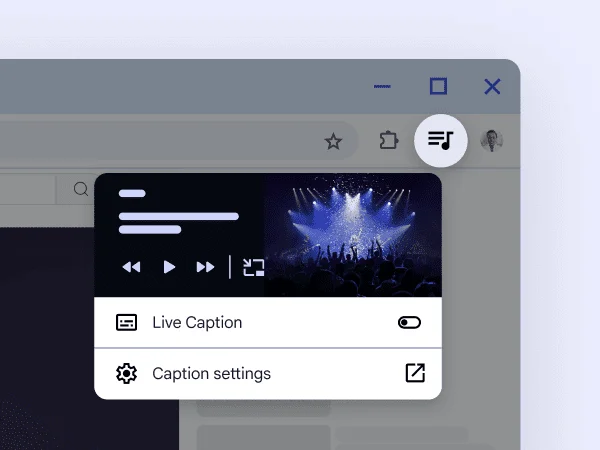Bookmark this page with the star icon

334,141
